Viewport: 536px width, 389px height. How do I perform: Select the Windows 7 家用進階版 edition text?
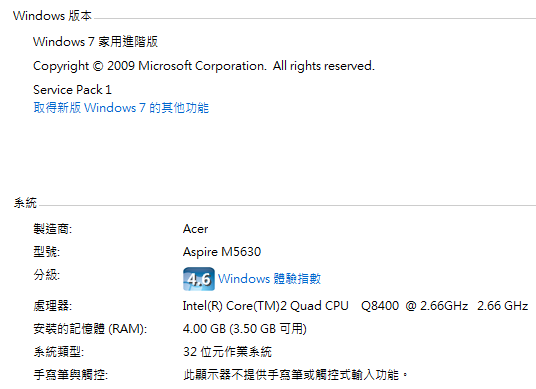click(x=95, y=42)
